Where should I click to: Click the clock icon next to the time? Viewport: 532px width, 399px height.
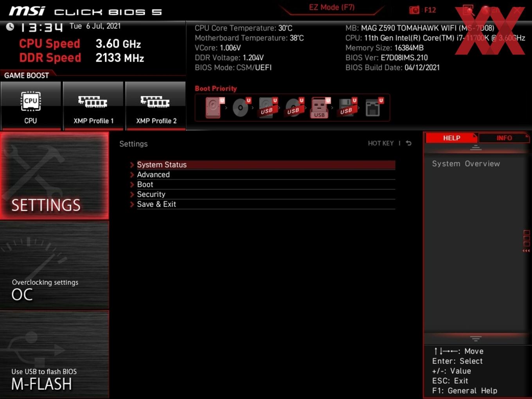(x=10, y=27)
